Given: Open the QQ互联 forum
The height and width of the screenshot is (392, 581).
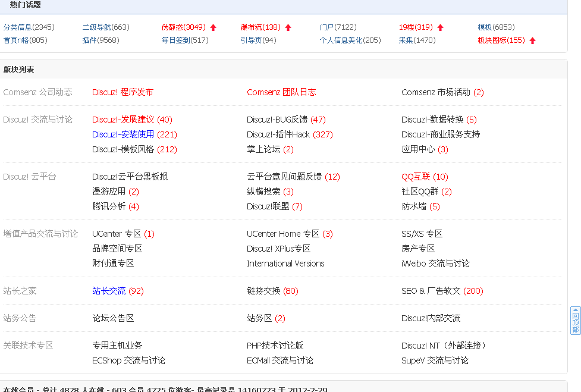Looking at the screenshot, I should 416,176.
